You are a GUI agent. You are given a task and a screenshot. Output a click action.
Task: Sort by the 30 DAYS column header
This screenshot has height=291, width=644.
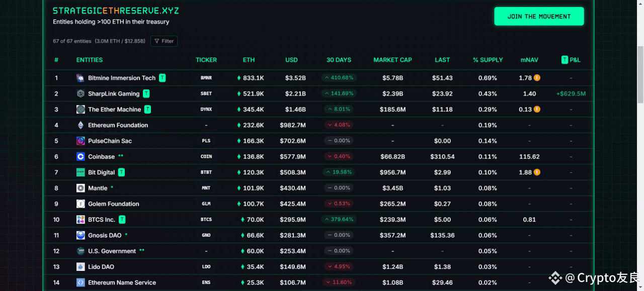pos(339,60)
